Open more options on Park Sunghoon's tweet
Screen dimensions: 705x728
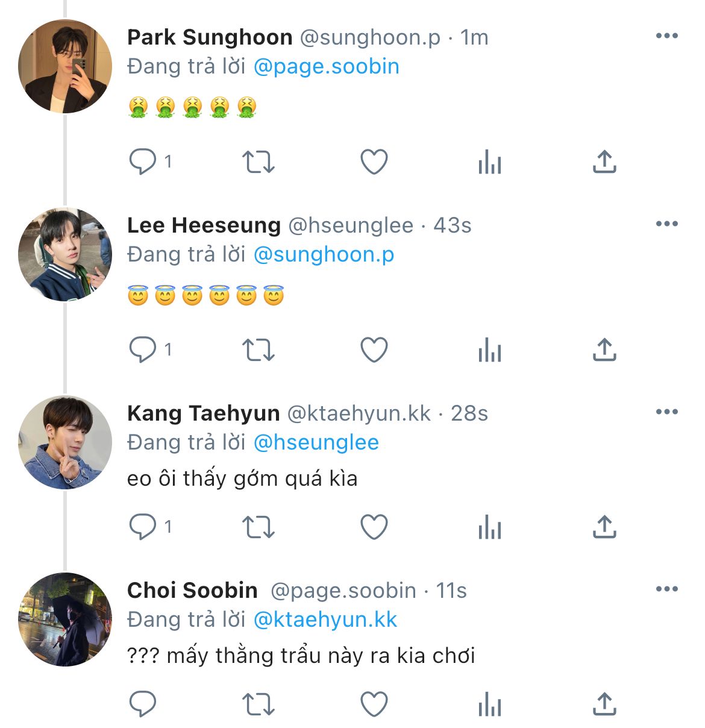[x=666, y=36]
